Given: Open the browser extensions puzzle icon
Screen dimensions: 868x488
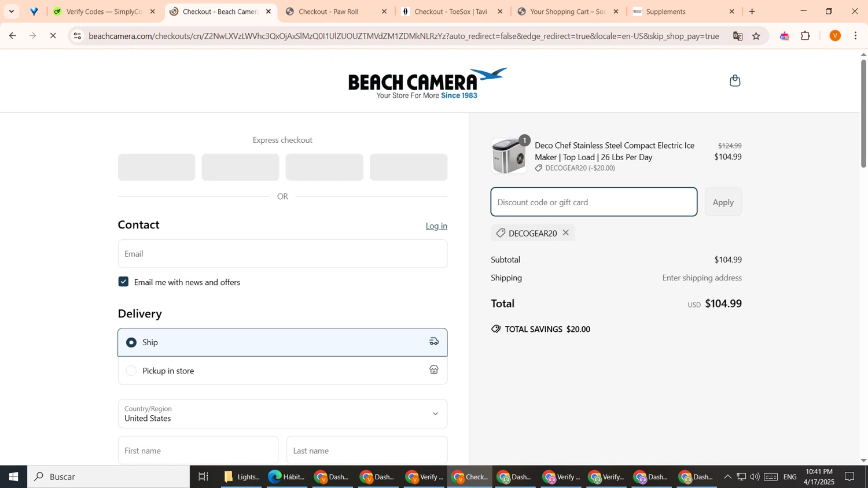Looking at the screenshot, I should [x=806, y=36].
